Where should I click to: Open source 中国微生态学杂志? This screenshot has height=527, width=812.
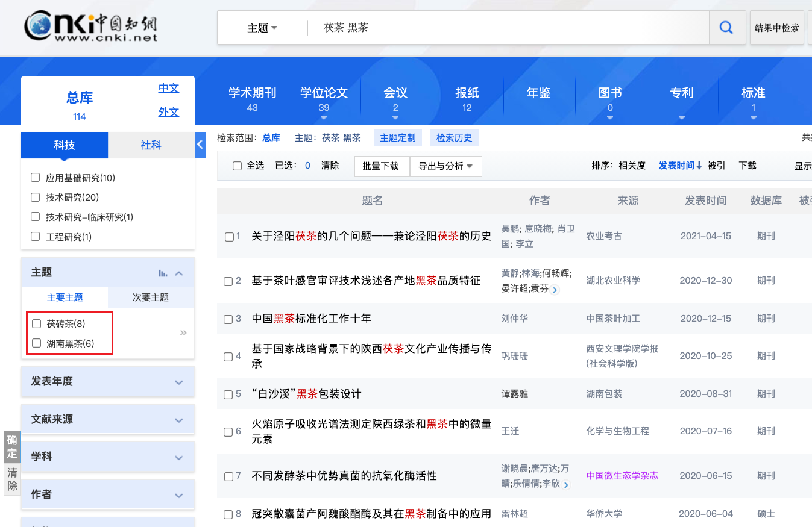click(x=622, y=476)
